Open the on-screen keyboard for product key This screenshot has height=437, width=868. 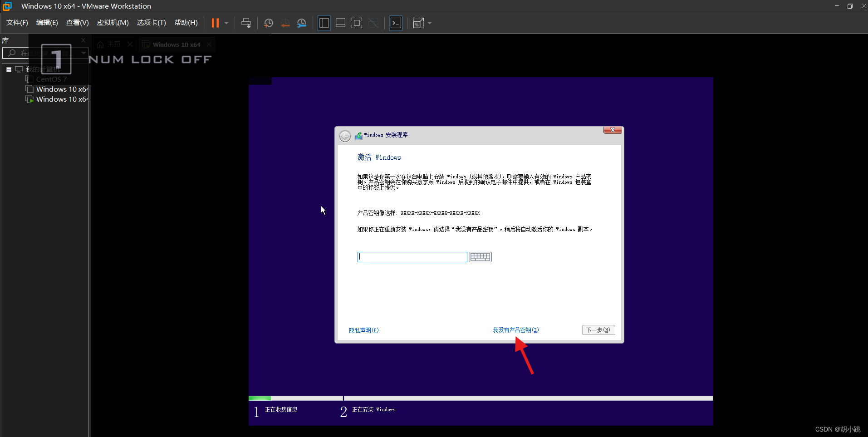(x=480, y=257)
